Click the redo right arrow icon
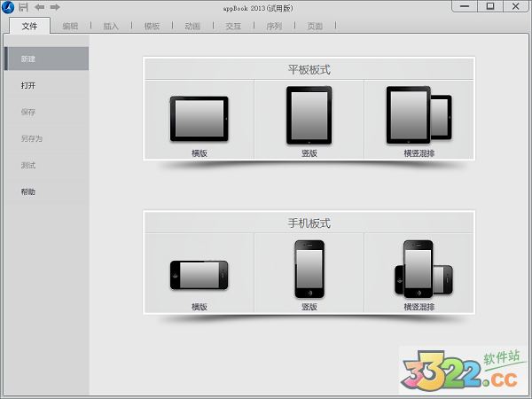This screenshot has width=532, height=399. click(55, 7)
